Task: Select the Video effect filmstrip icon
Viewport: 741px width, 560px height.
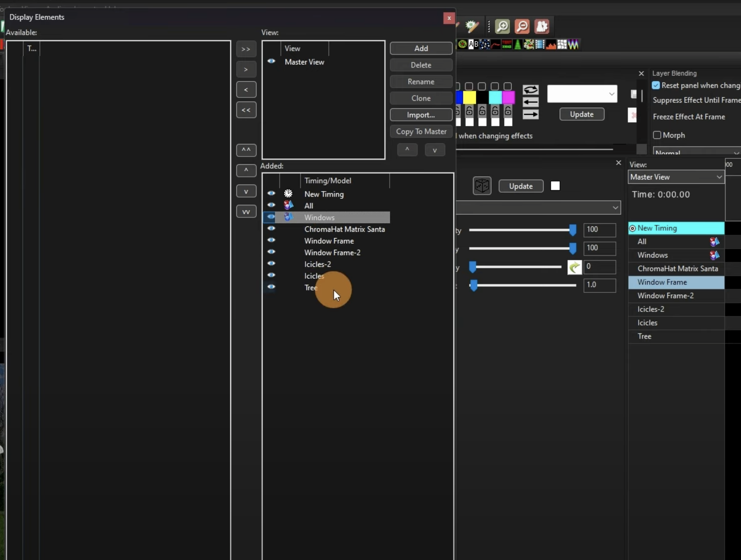Action: pos(540,44)
